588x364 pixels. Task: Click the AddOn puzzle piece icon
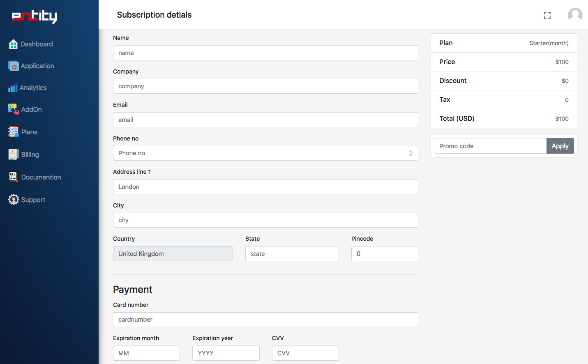click(x=14, y=109)
